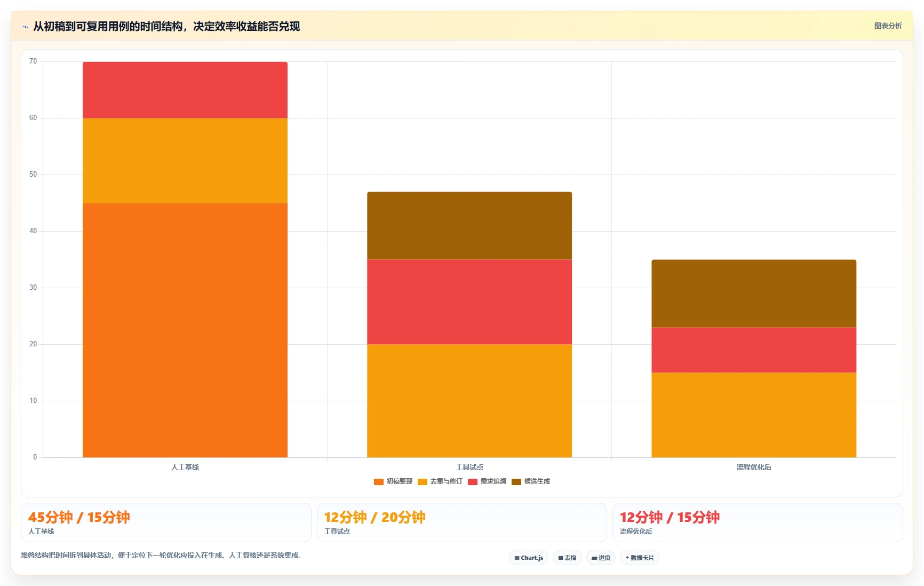Click the yellow segment of the 流程优化后 bar
Viewport: 924px width, 586px height.
pos(754,415)
